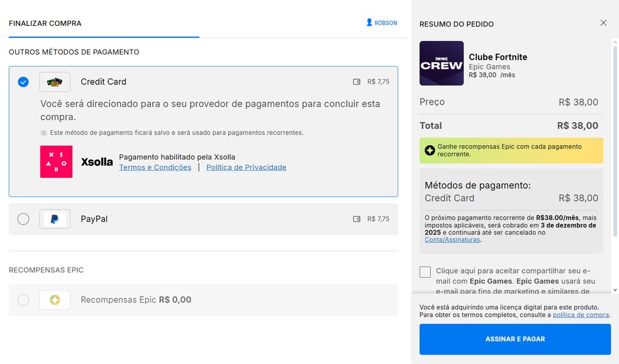Screen dimensions: 619x364
Task: Click the order summary scrollbar down arrow
Action: click(615, 290)
